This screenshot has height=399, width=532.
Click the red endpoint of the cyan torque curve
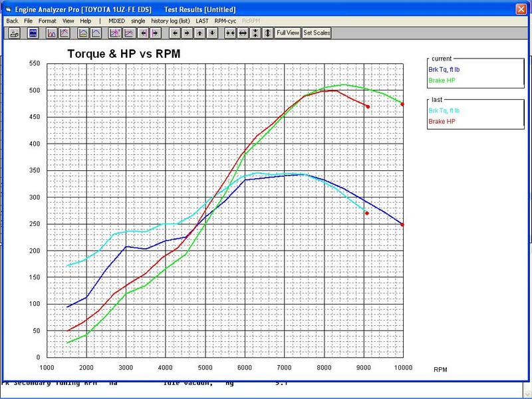367,213
